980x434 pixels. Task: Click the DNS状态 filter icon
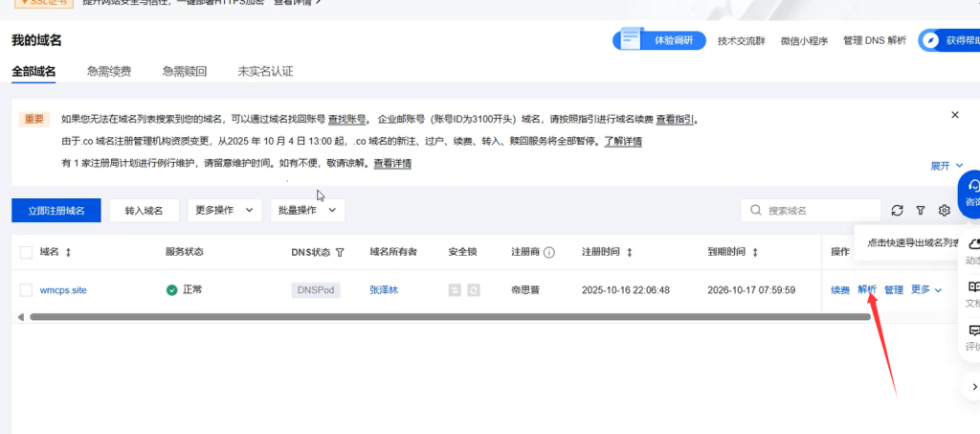(x=340, y=253)
